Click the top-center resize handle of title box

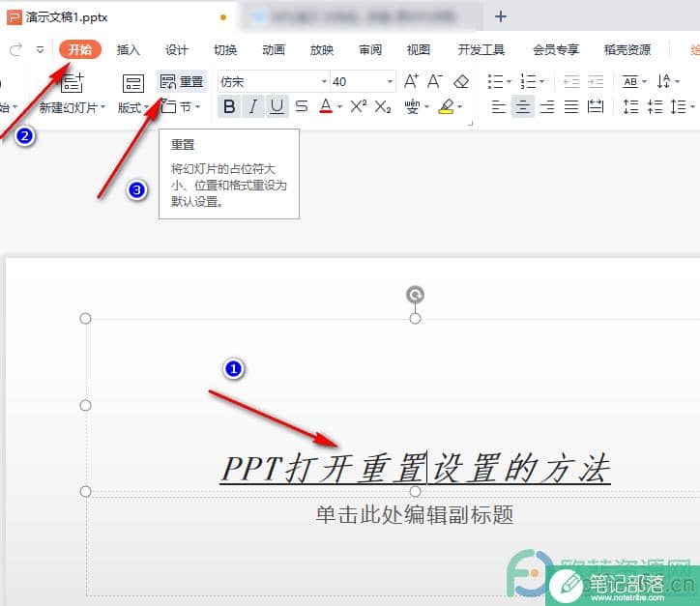[415, 319]
